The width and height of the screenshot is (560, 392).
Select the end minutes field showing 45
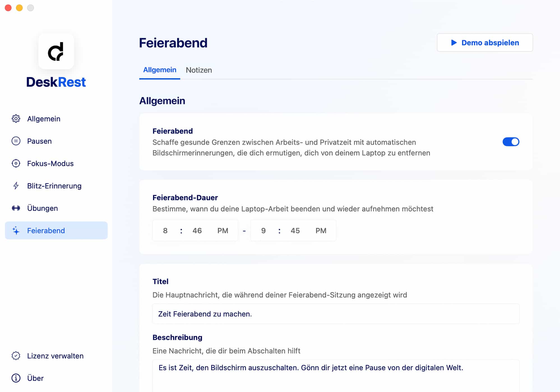tap(295, 231)
